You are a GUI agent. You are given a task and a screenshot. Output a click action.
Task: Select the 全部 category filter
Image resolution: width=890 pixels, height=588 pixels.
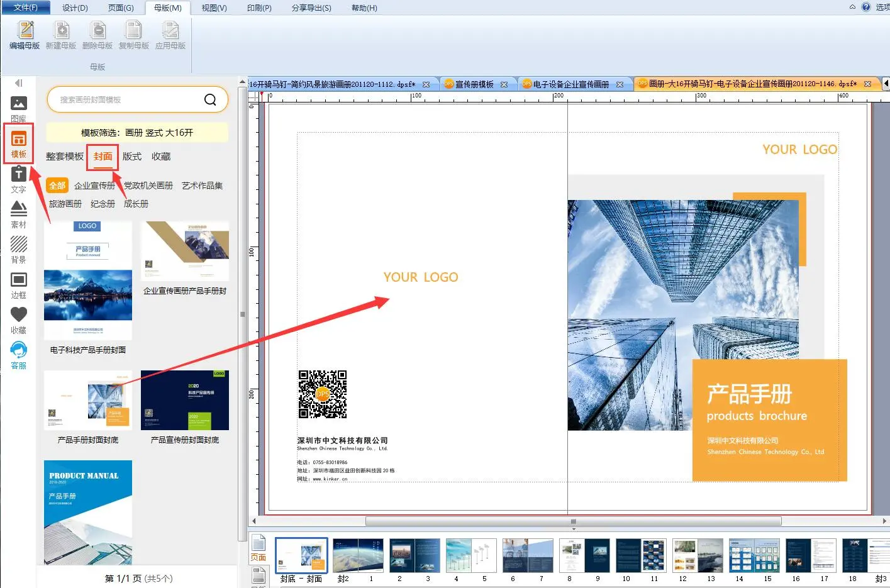pos(57,186)
